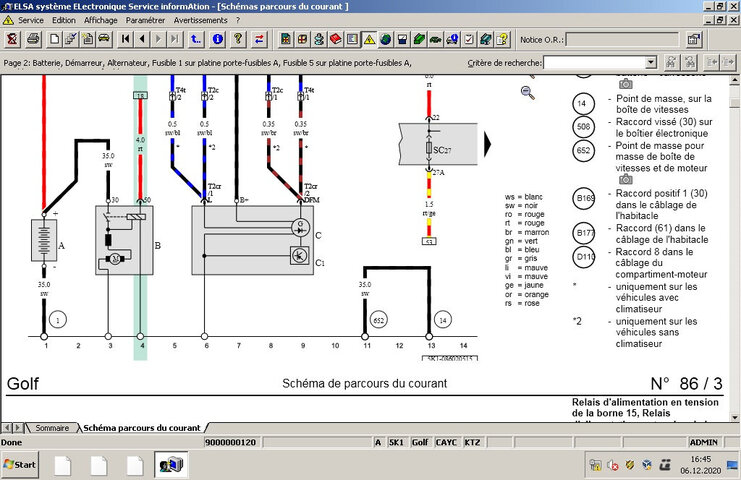Go to the first page arrow
741x480 pixels.
tap(125, 39)
